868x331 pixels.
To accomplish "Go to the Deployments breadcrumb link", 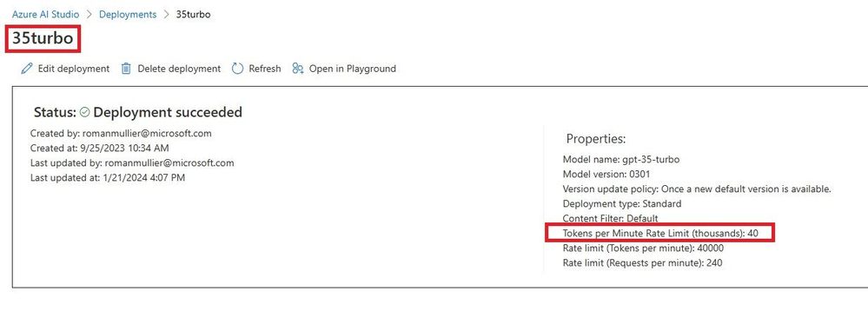I will click(128, 15).
